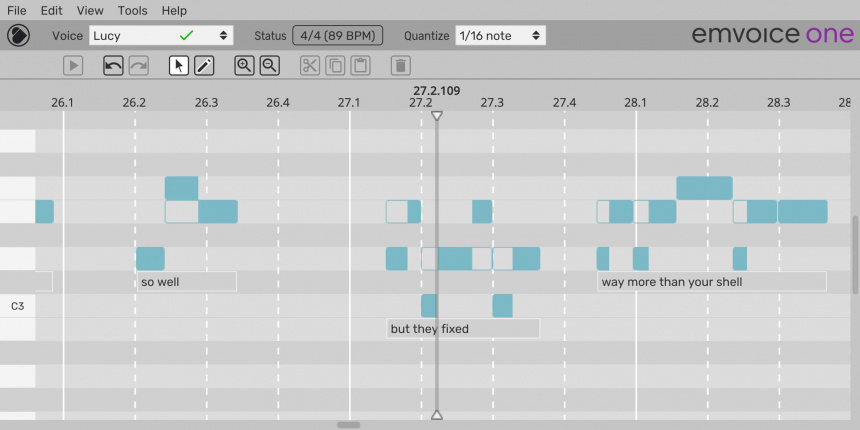This screenshot has width=860, height=430.
Task: Open the View menu
Action: point(90,10)
